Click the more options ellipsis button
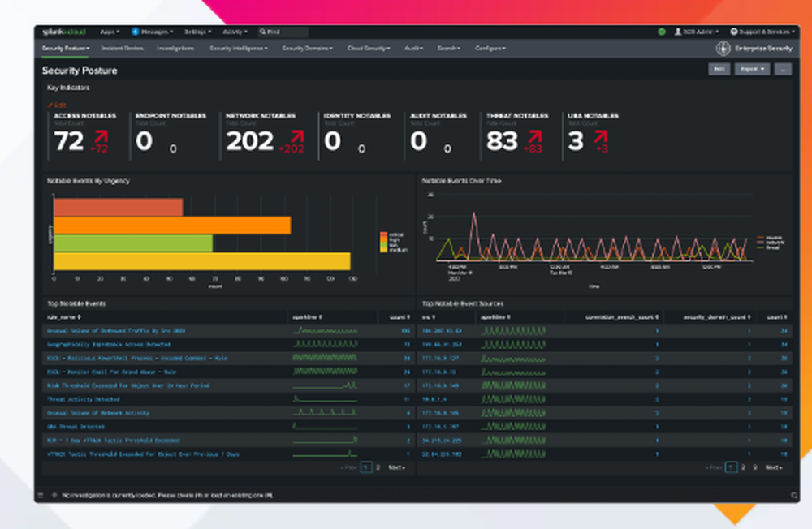The height and width of the screenshot is (529, 812). [x=783, y=69]
